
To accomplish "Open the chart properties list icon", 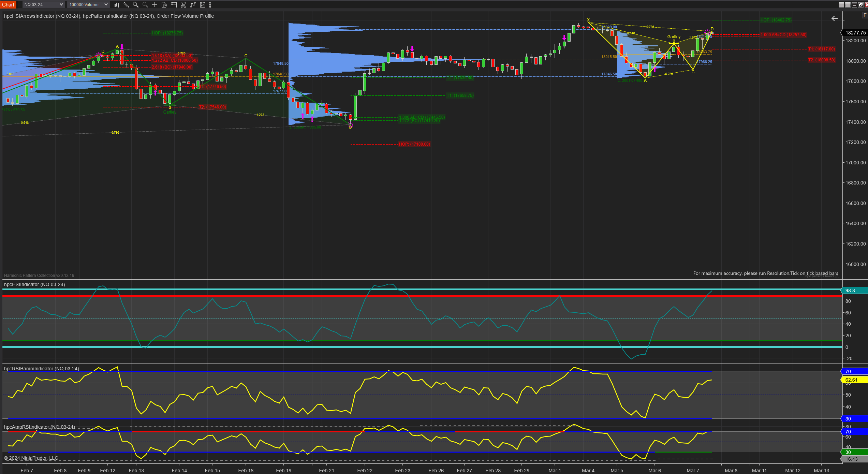I will coord(212,5).
